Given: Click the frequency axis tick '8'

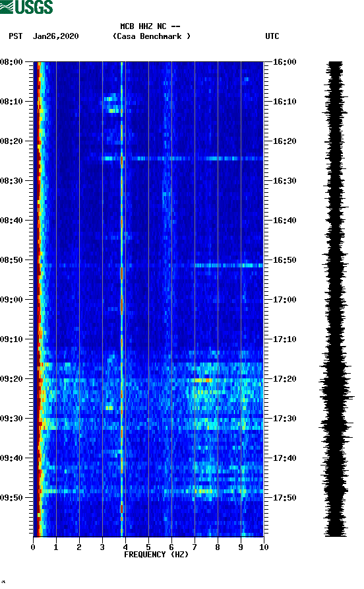Looking at the screenshot, I should tap(218, 547).
